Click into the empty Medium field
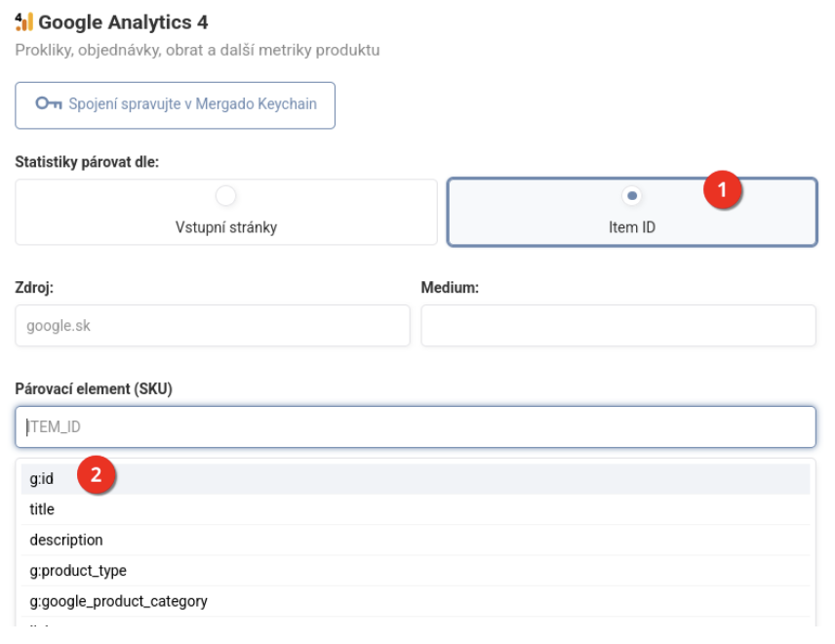The height and width of the screenshot is (644, 835). point(617,326)
